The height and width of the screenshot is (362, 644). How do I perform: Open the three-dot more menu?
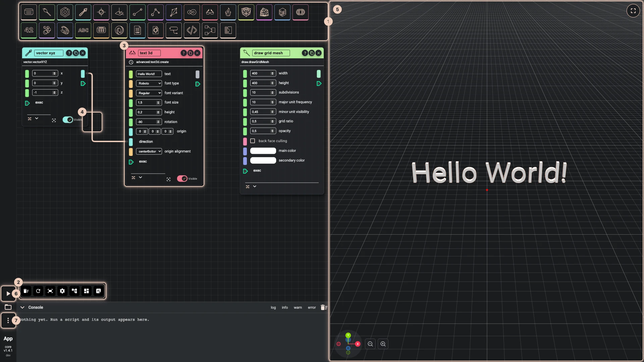pos(8,320)
